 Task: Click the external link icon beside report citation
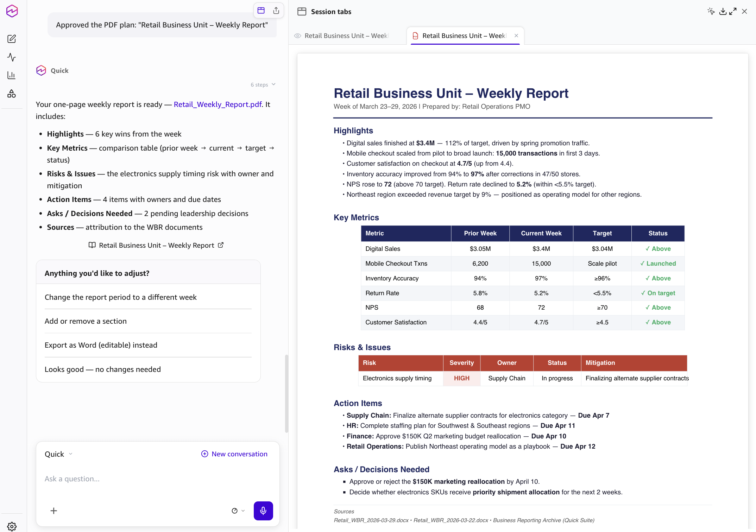pos(221,245)
